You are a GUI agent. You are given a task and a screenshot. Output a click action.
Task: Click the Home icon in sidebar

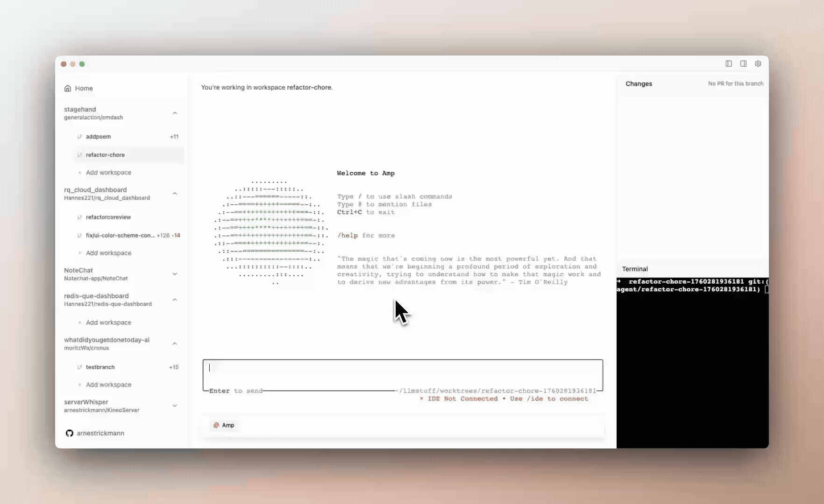pyautogui.click(x=68, y=88)
